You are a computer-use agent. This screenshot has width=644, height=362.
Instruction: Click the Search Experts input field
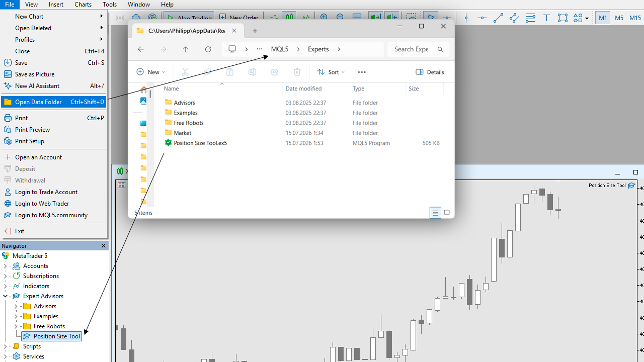click(418, 49)
